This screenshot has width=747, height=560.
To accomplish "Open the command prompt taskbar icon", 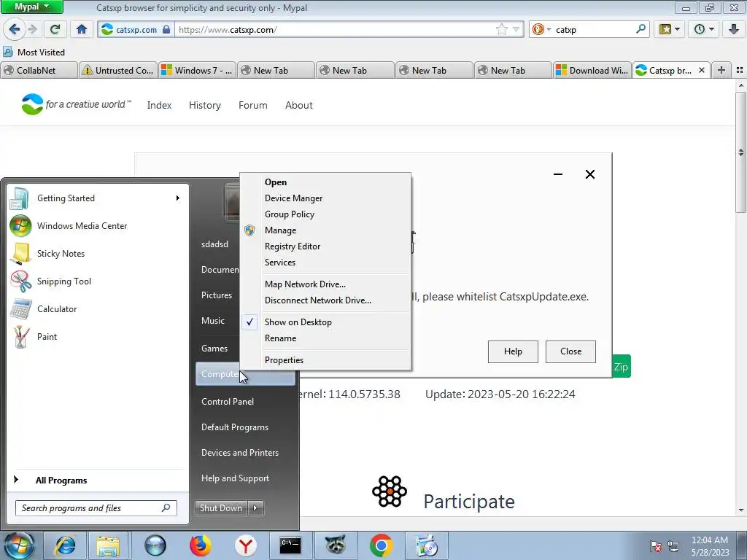I will (290, 545).
